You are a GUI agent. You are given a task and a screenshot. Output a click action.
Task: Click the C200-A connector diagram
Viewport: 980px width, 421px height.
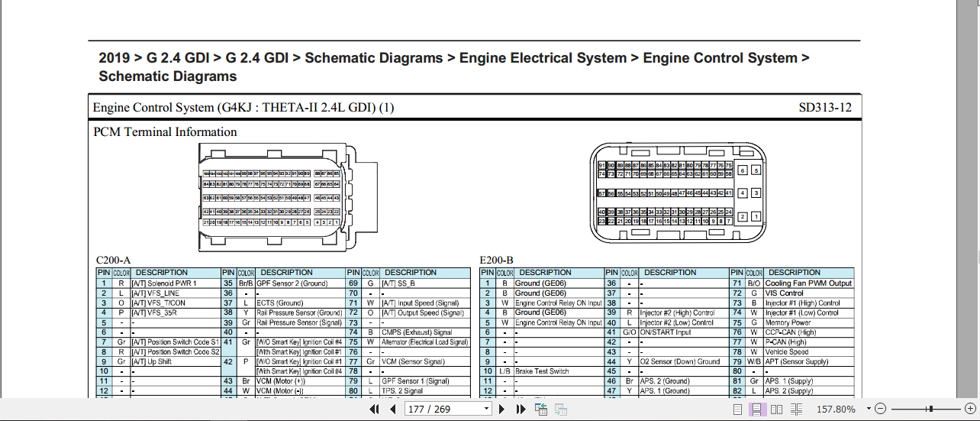tap(287, 197)
